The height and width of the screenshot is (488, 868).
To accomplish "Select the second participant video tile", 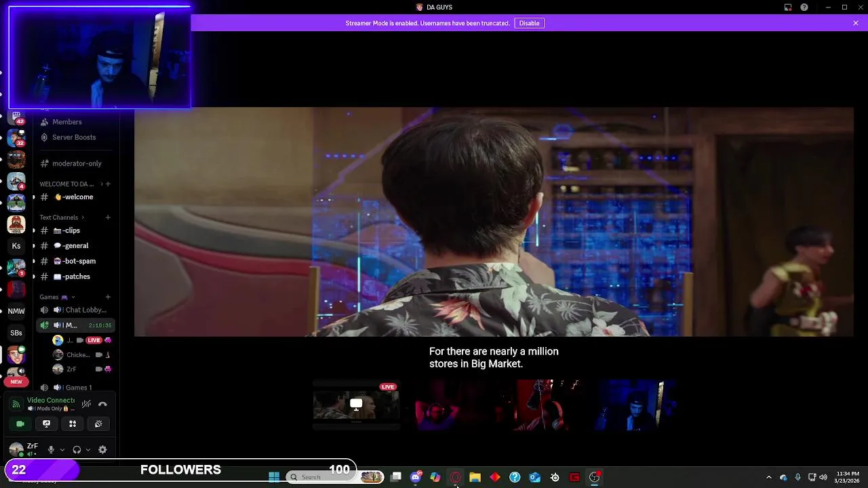I will [452, 405].
